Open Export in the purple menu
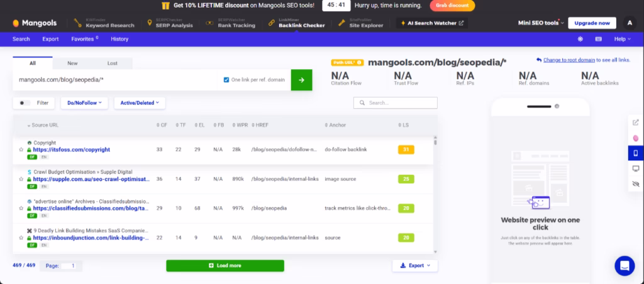 pyautogui.click(x=50, y=39)
